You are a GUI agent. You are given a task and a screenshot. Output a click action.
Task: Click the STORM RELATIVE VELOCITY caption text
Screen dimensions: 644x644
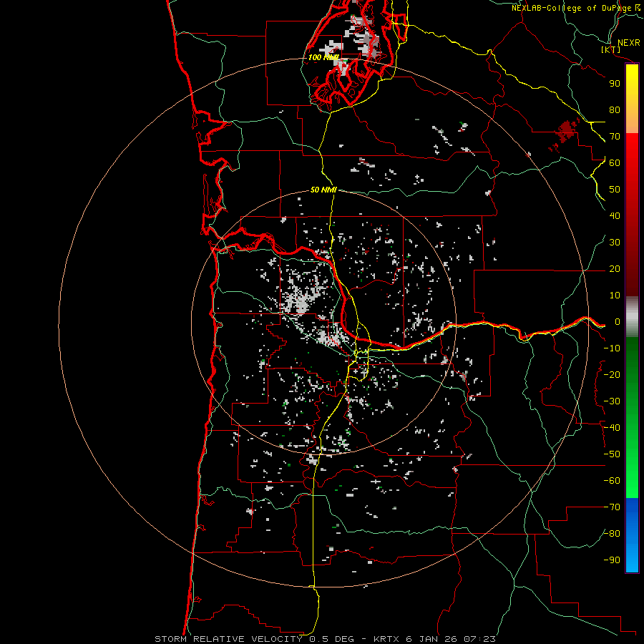[x=228, y=639]
